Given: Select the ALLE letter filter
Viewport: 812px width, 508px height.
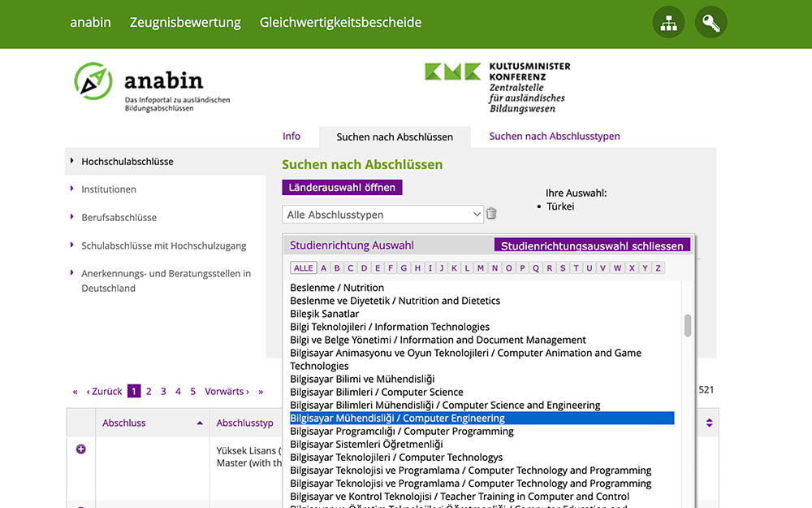Looking at the screenshot, I should click(x=304, y=268).
